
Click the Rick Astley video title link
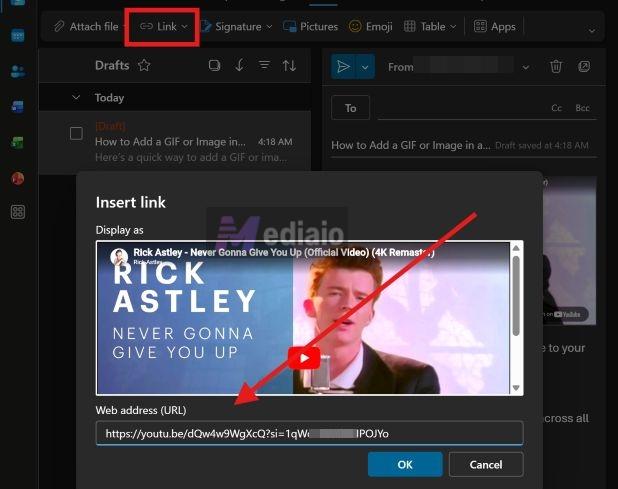(x=284, y=252)
